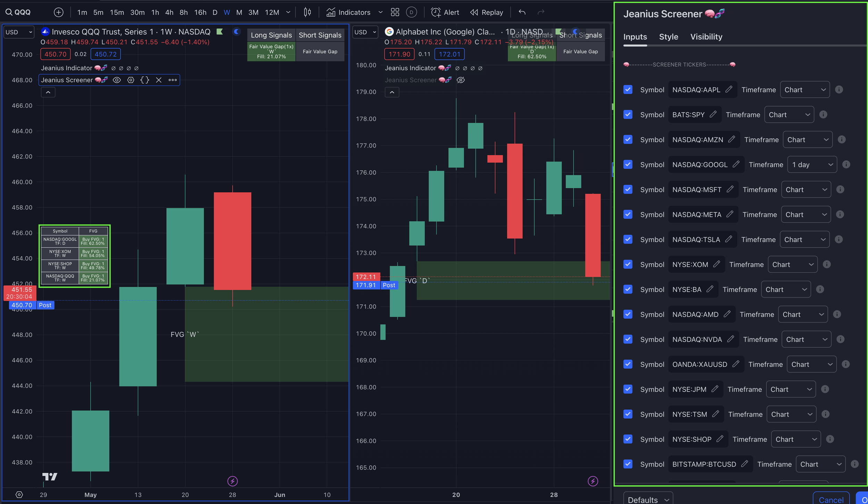Click the Google logo on Alphabet chart
Viewport: 868px width, 504px height.
coord(389,32)
